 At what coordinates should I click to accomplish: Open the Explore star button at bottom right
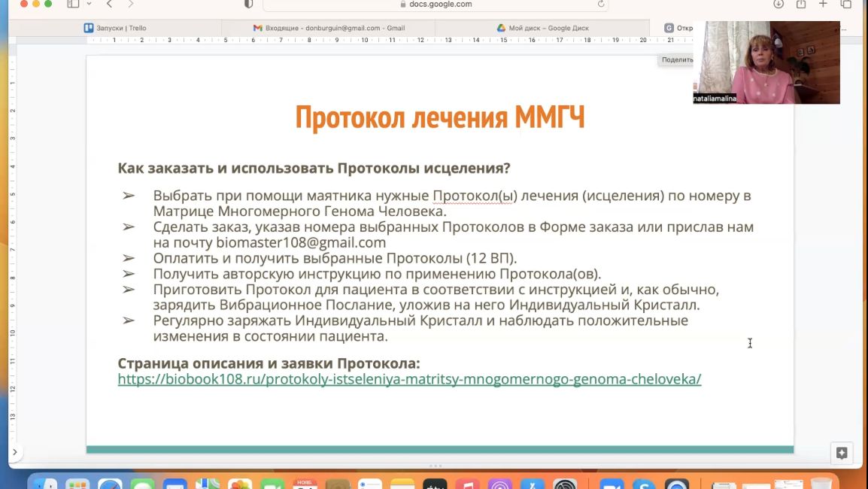click(842, 453)
